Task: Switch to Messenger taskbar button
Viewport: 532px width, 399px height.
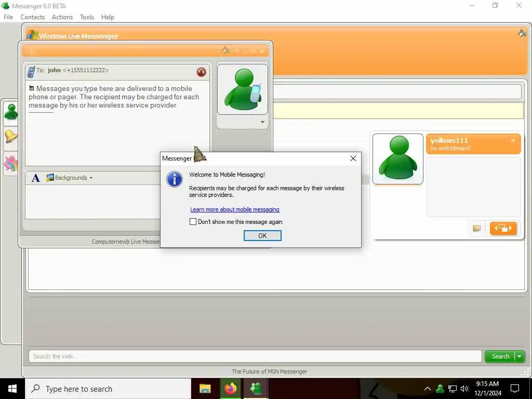Action: click(x=256, y=389)
